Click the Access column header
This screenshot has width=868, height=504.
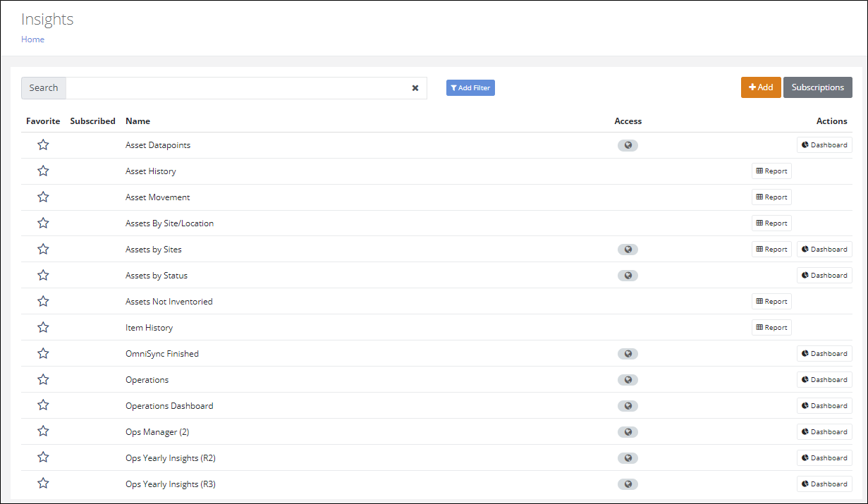click(x=628, y=121)
